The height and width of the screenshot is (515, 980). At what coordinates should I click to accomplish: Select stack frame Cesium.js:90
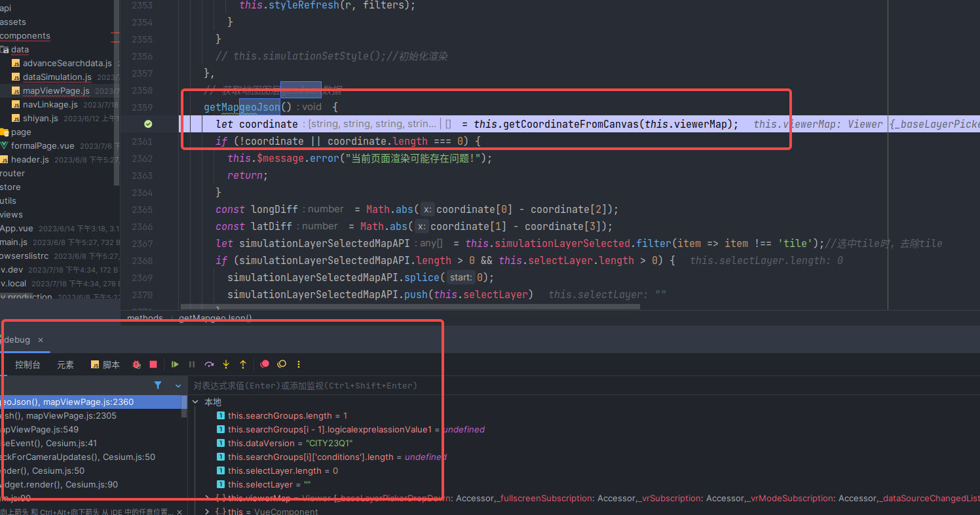90,485
